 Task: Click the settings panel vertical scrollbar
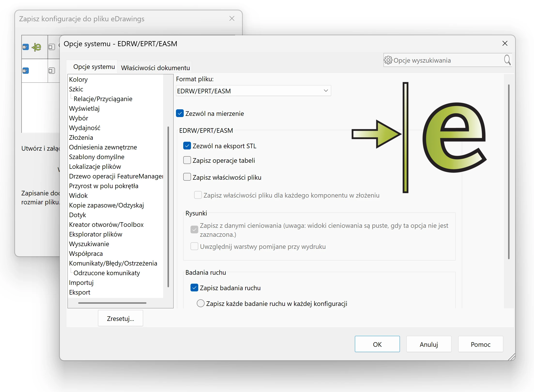click(x=509, y=172)
